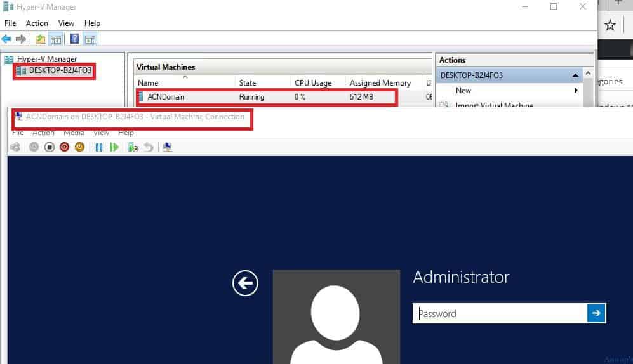
Task: Open Action menu in Virtual Machine Connection window
Action: click(x=43, y=133)
